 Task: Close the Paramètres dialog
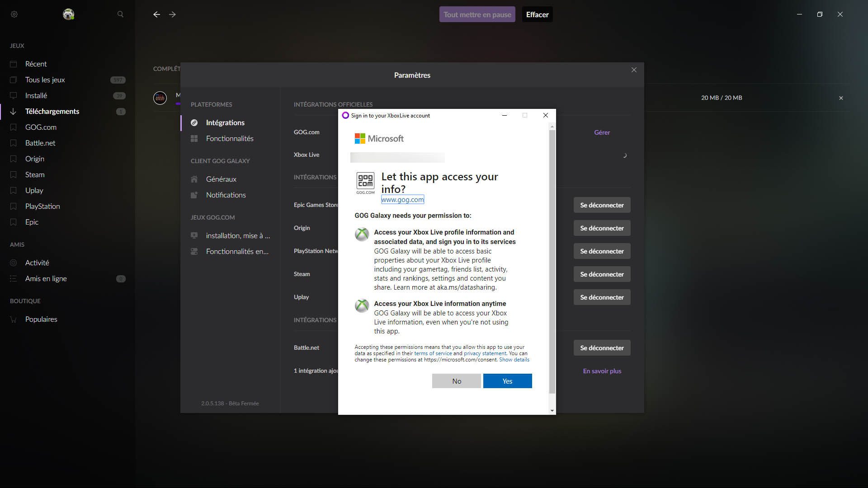click(x=634, y=70)
